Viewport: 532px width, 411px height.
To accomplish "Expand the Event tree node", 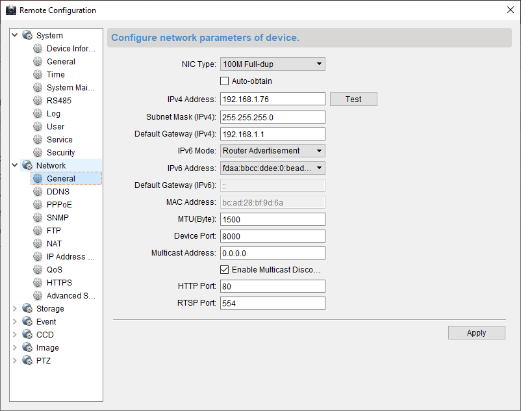I will 15,322.
